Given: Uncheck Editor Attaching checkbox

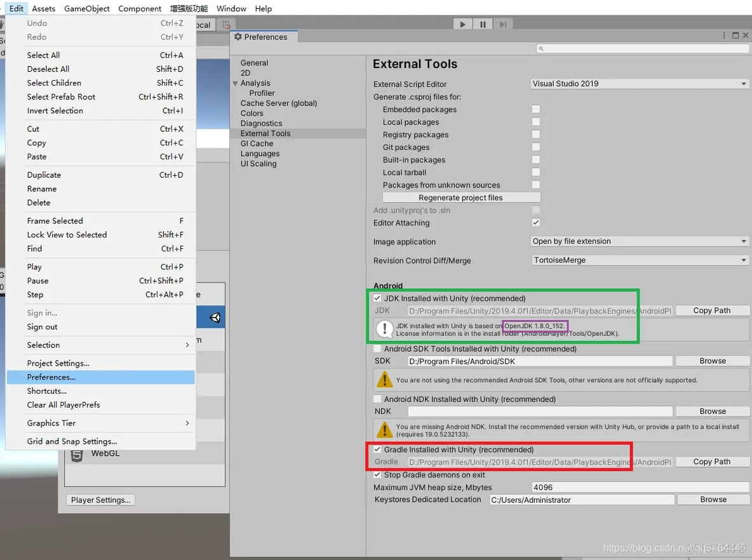Looking at the screenshot, I should 535,222.
